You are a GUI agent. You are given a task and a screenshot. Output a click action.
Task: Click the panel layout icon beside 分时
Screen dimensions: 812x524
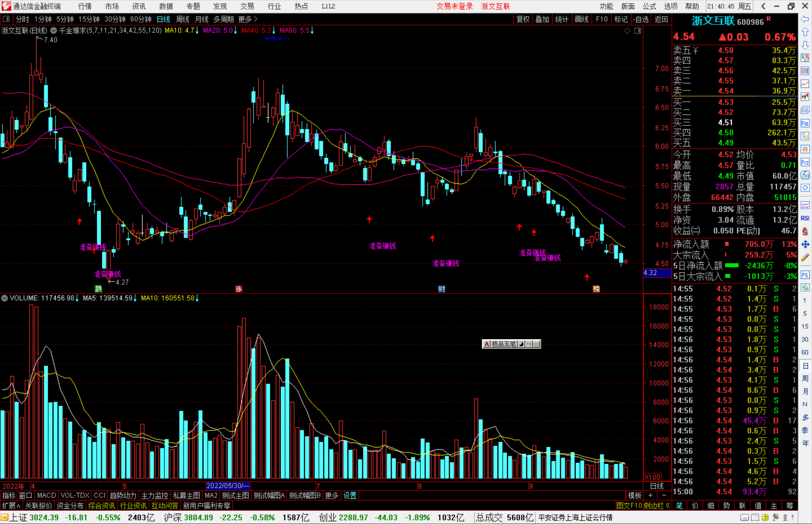6,19
